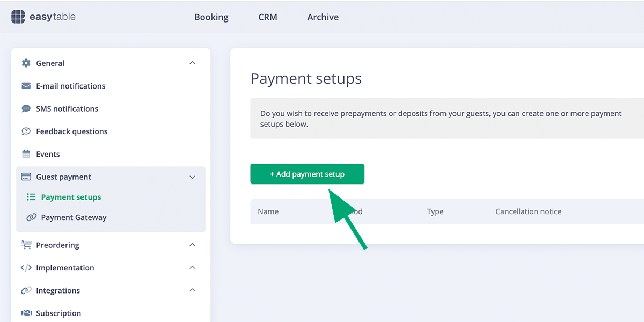
Task: Open Booking from the top navigation
Action: point(211,17)
